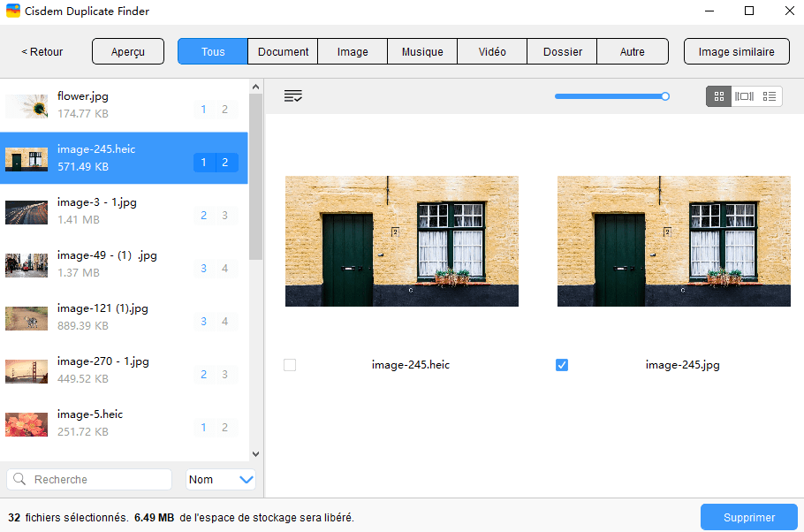This screenshot has width=804, height=532.
Task: Select the Vidéo tab
Action: click(492, 51)
